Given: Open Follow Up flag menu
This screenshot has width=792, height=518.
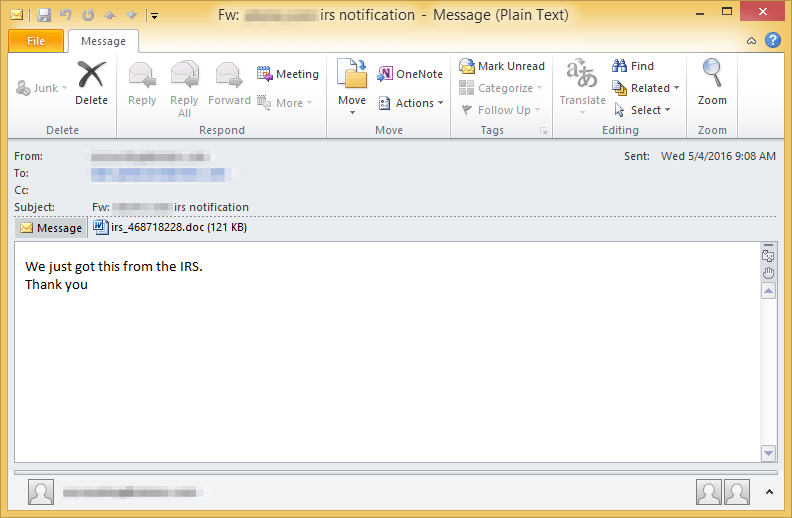Looking at the screenshot, I should tap(501, 110).
